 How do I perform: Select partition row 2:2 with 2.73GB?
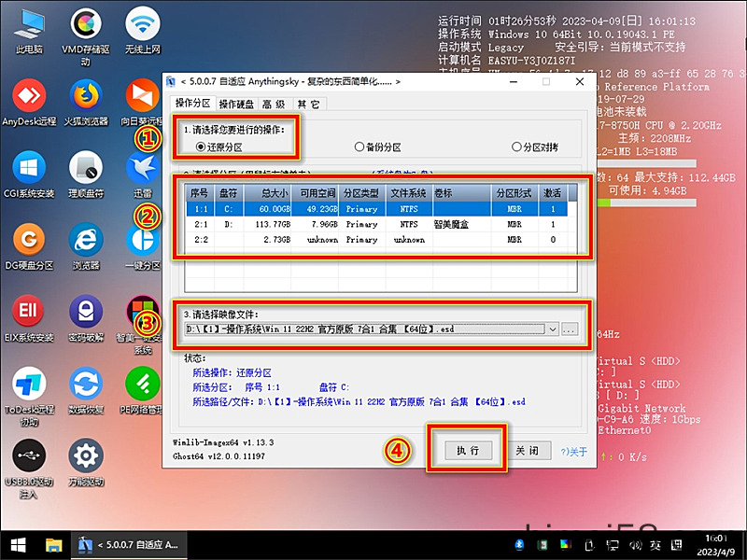[x=376, y=240]
